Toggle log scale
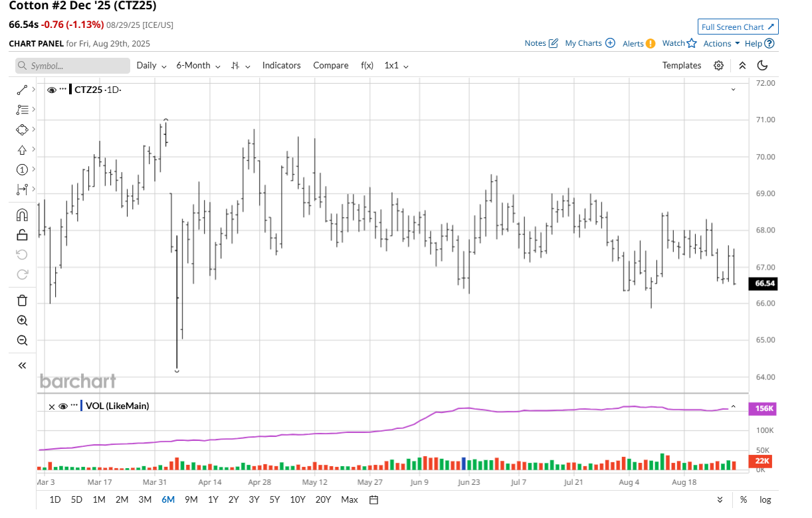The width and height of the screenshot is (812, 518). [765, 499]
